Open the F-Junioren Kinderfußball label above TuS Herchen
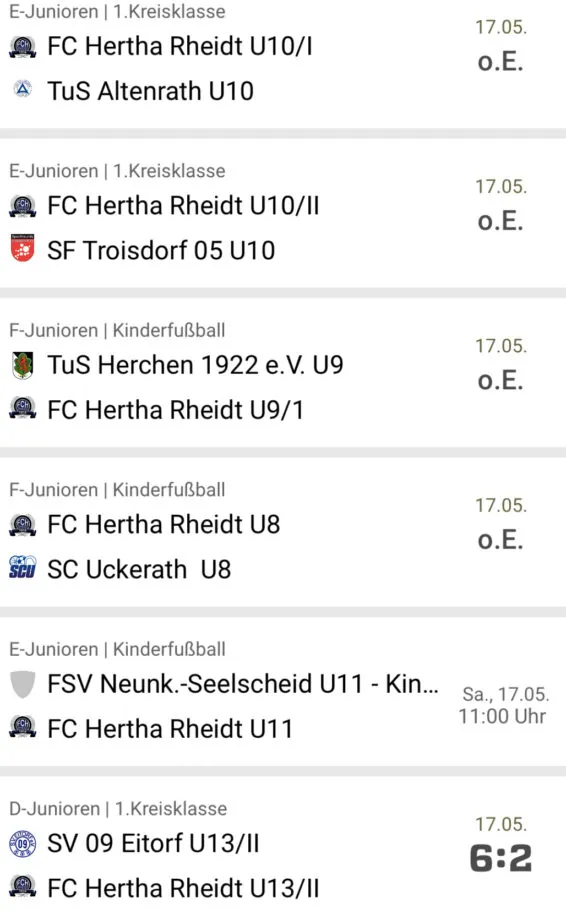 point(117,331)
